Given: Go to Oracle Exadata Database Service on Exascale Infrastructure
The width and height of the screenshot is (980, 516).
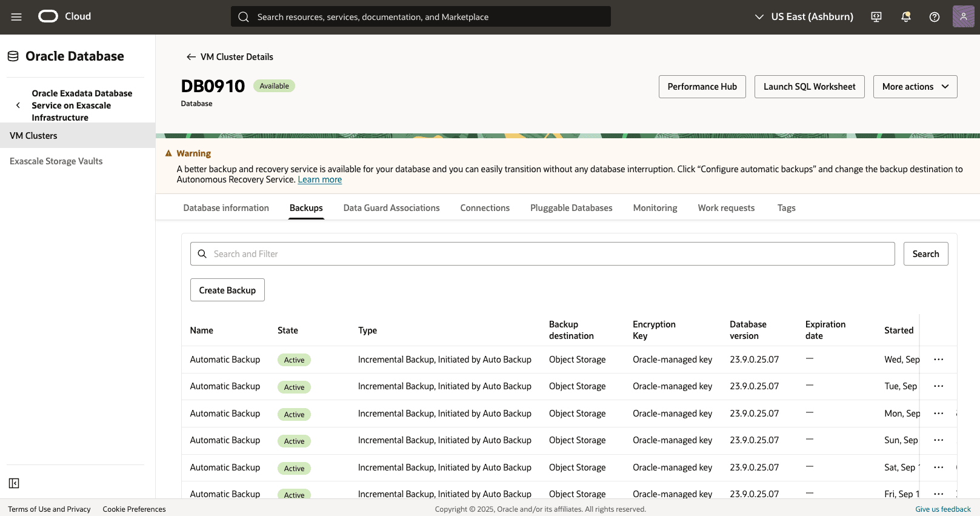Looking at the screenshot, I should pyautogui.click(x=82, y=106).
